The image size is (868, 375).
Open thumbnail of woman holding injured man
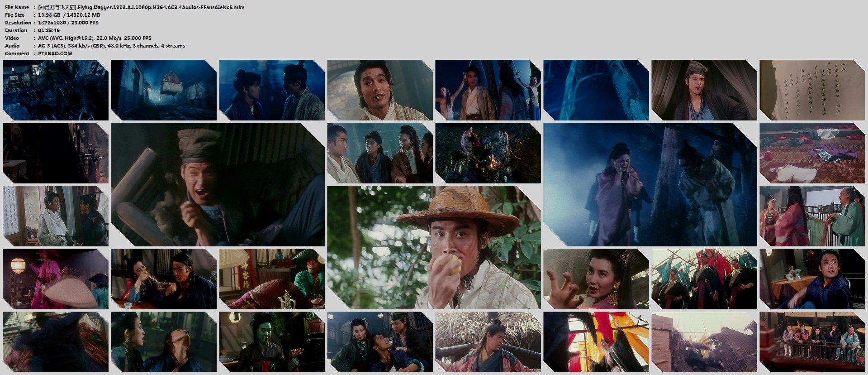tap(380, 342)
